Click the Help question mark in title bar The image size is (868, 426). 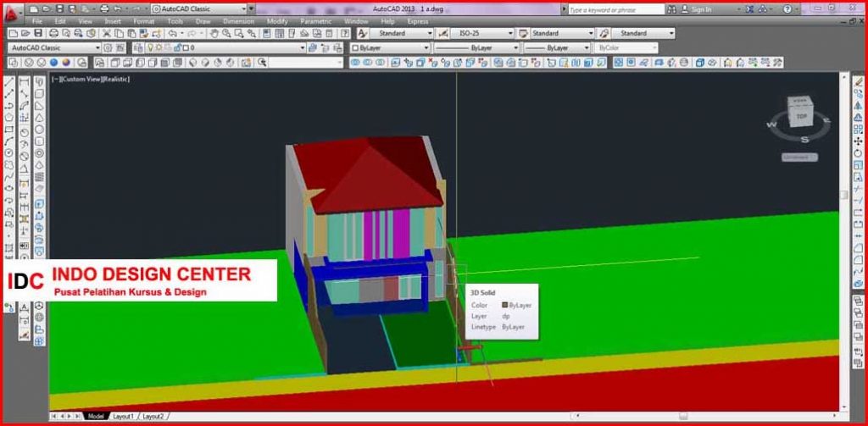point(787,9)
